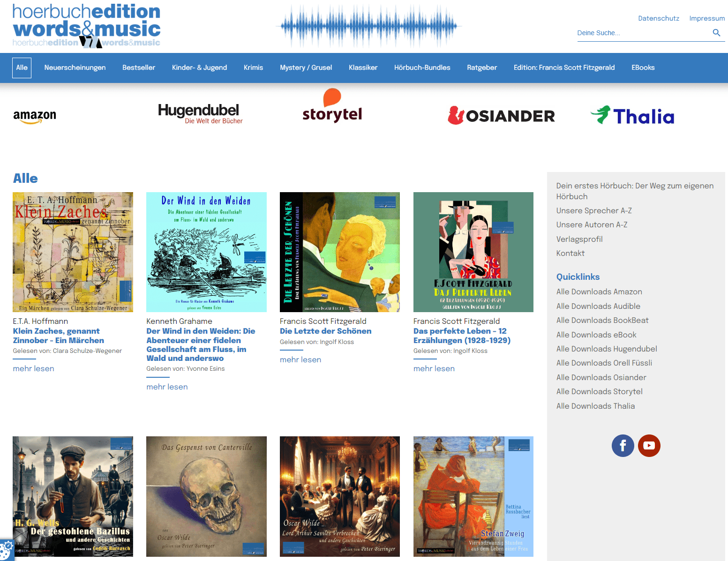Open Bestseller category
The width and height of the screenshot is (728, 561).
coord(139,67)
